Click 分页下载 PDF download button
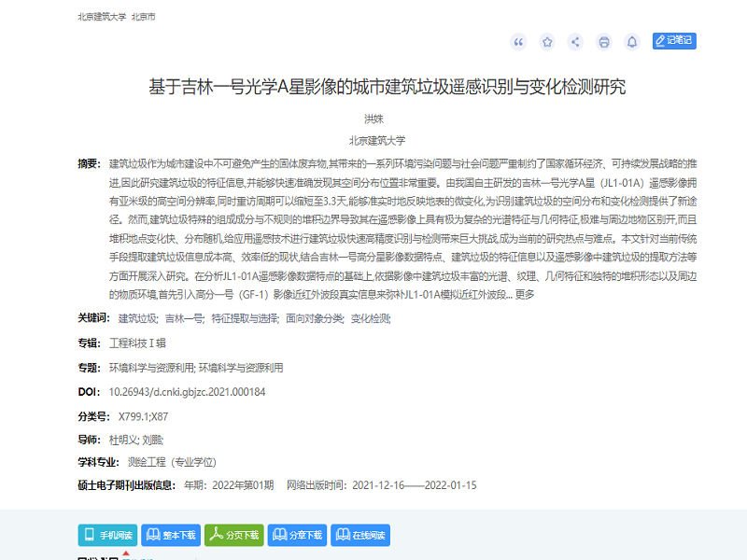This screenshot has width=747, height=560. click(x=233, y=535)
